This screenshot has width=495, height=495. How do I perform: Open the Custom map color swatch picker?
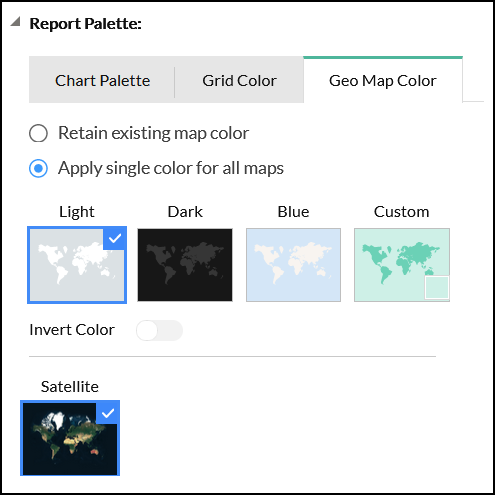coord(437,287)
